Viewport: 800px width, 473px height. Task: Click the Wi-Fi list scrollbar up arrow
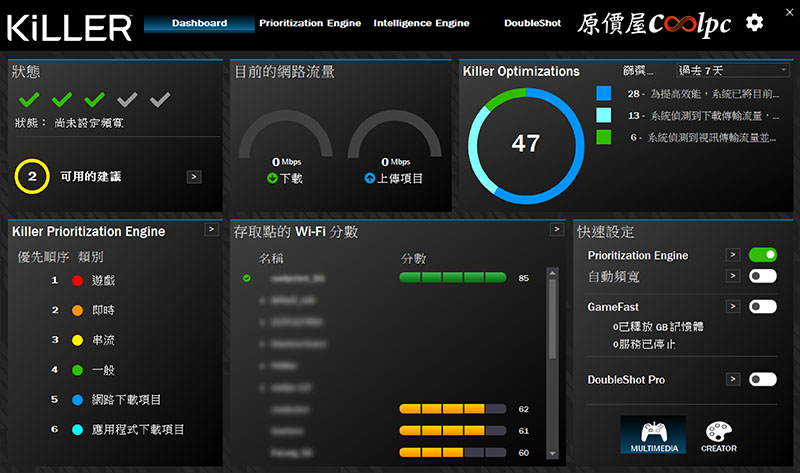[552, 273]
